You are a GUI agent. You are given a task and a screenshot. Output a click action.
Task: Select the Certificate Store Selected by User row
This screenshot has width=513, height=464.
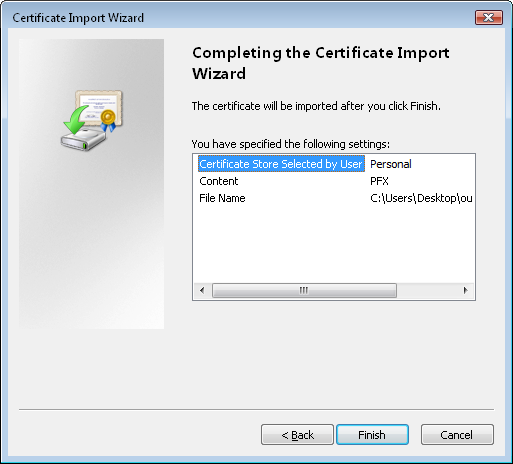tap(281, 164)
